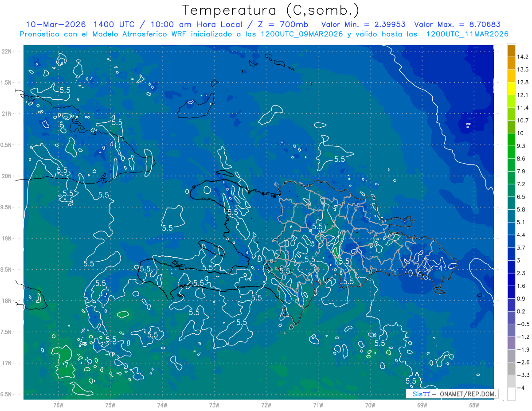
Task: Click the "1400 UTC" time text
Action: point(114,24)
